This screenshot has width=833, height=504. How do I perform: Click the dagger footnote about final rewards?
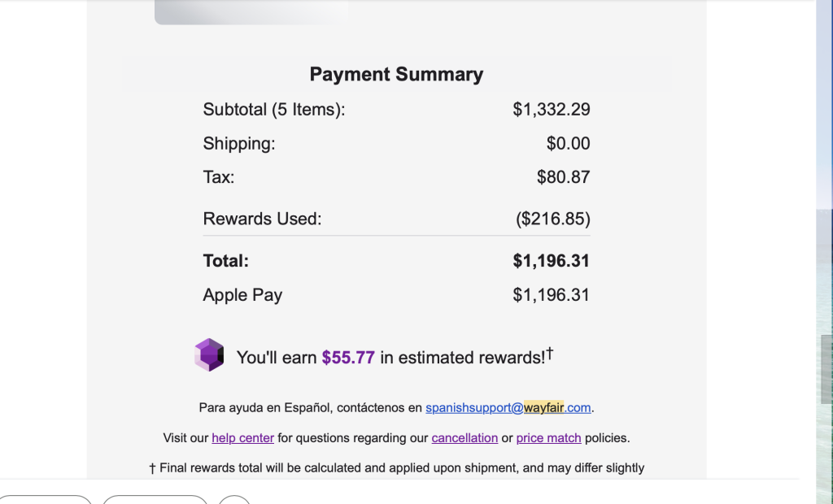pos(396,467)
